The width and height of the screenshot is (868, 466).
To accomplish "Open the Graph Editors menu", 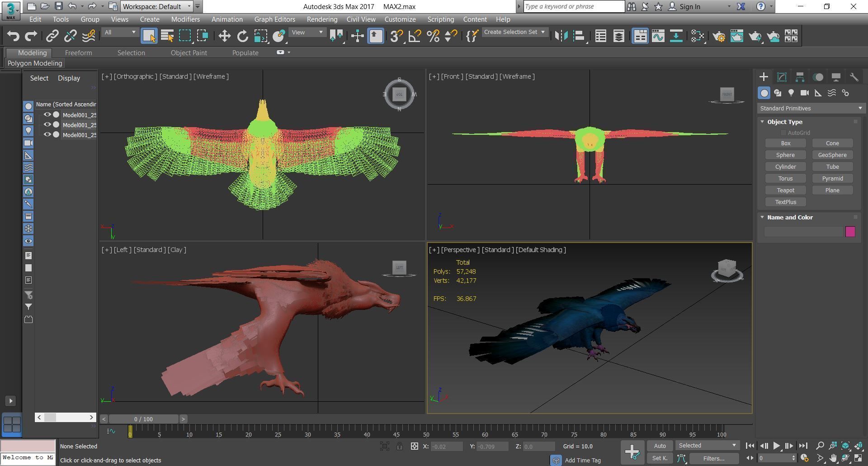I will tap(274, 19).
